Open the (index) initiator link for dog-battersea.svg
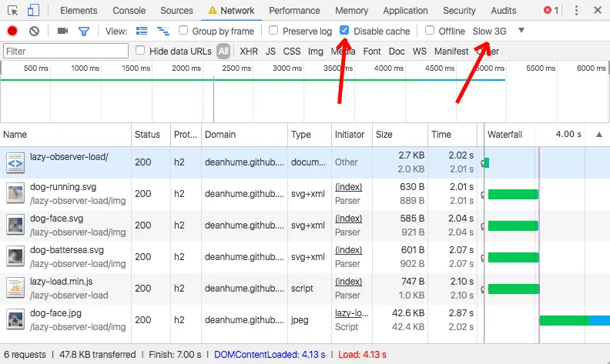 coord(349,250)
